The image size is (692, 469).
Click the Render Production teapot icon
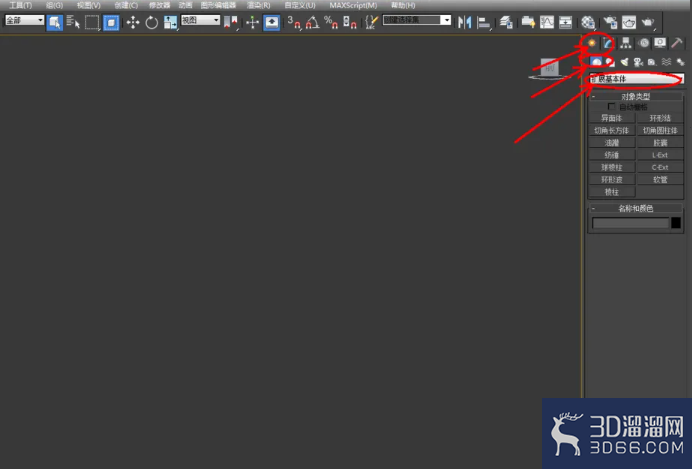[x=648, y=22]
